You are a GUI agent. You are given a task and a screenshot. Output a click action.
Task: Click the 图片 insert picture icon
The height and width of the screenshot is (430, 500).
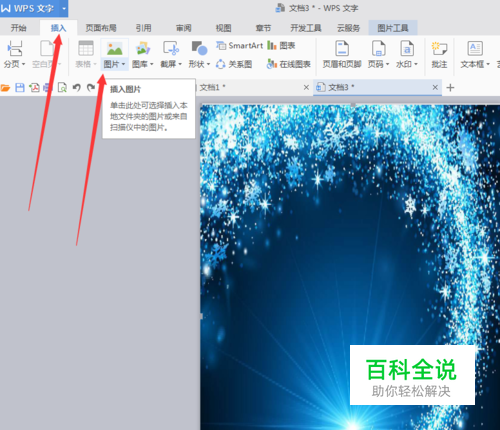pos(114,48)
